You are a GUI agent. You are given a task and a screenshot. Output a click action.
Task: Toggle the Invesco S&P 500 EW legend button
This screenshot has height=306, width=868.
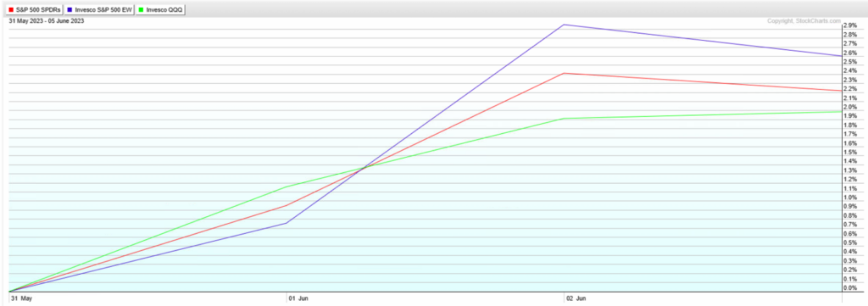pyautogui.click(x=100, y=10)
